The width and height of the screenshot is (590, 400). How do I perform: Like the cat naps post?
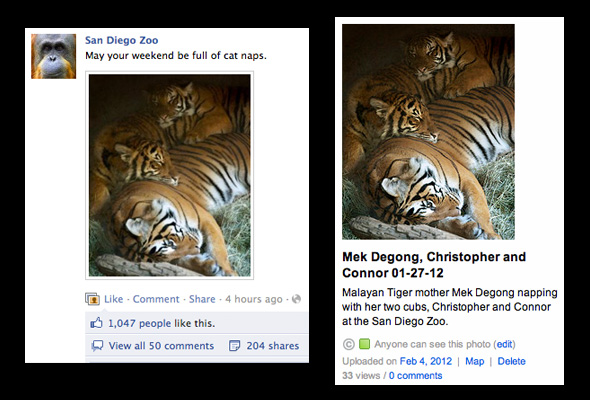[x=114, y=299]
